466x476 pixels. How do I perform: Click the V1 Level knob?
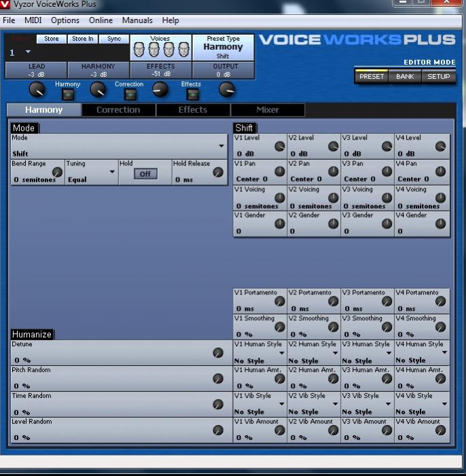pyautogui.click(x=280, y=146)
